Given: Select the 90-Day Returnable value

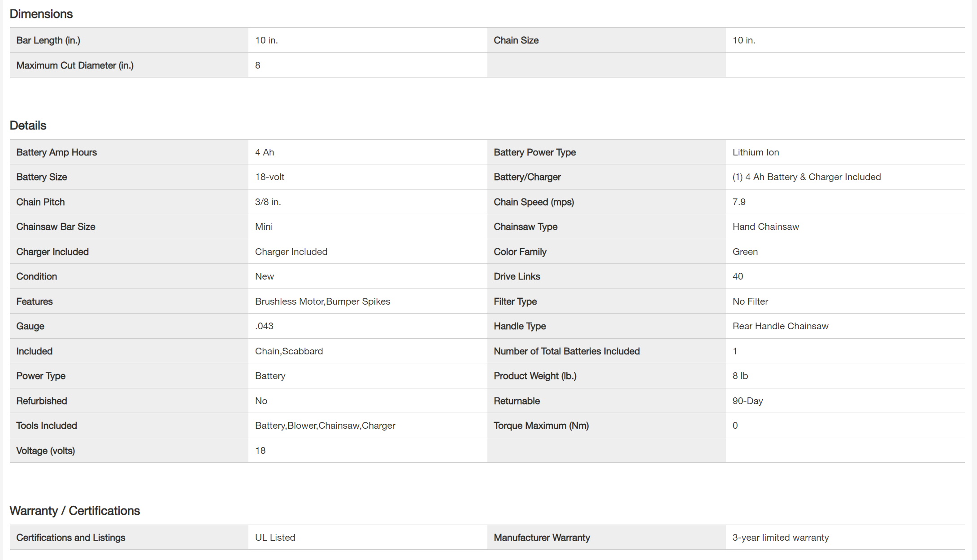Looking at the screenshot, I should click(x=747, y=401).
